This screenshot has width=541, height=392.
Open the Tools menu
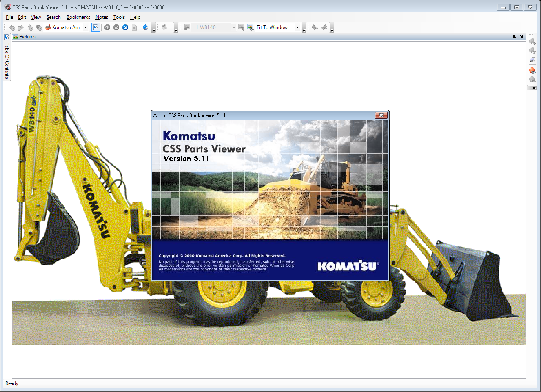119,17
